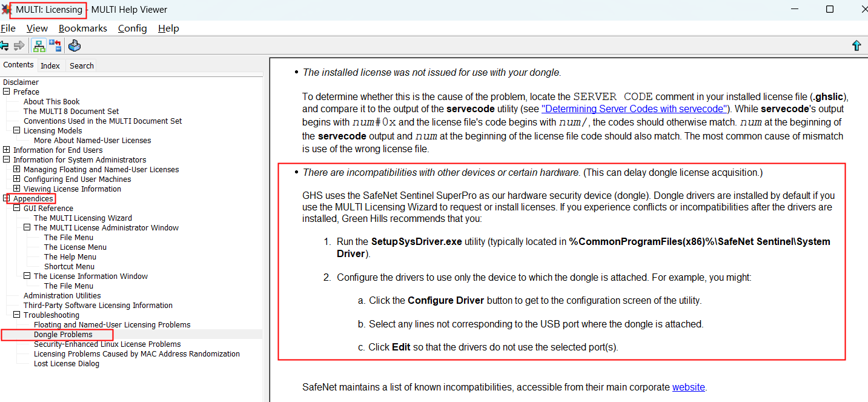Click the Print icon in toolbar
The image size is (868, 402).
tap(75, 45)
